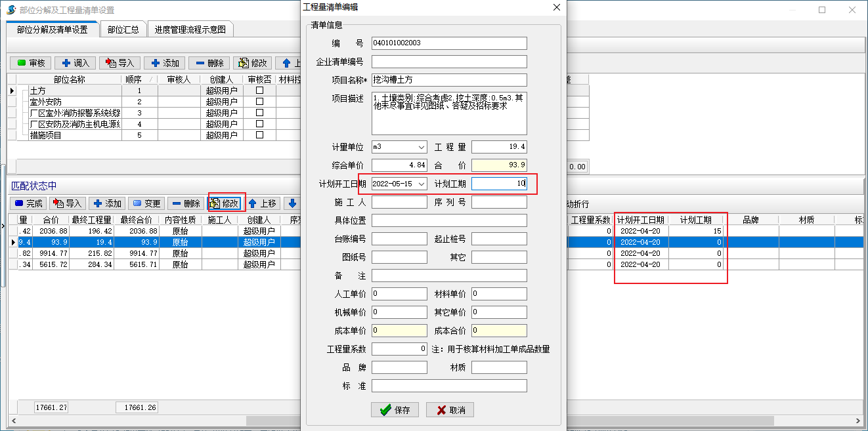Viewport: 868px width, 431px height.
Task: Open the 进度管理流程示意图 tab
Action: (x=190, y=30)
